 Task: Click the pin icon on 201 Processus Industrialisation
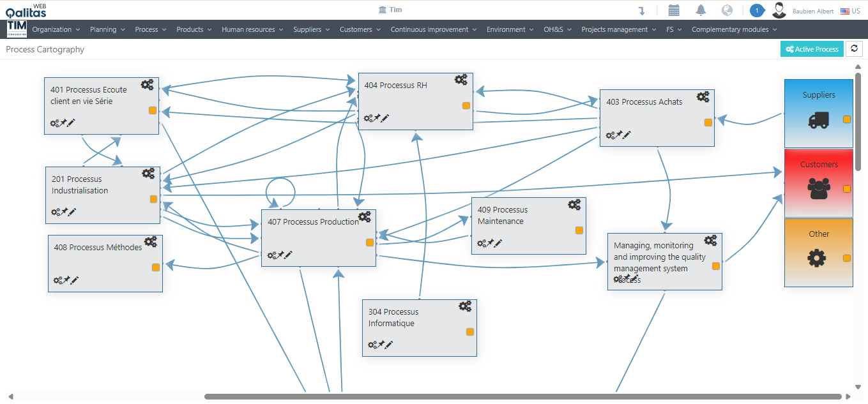pyautogui.click(x=64, y=211)
